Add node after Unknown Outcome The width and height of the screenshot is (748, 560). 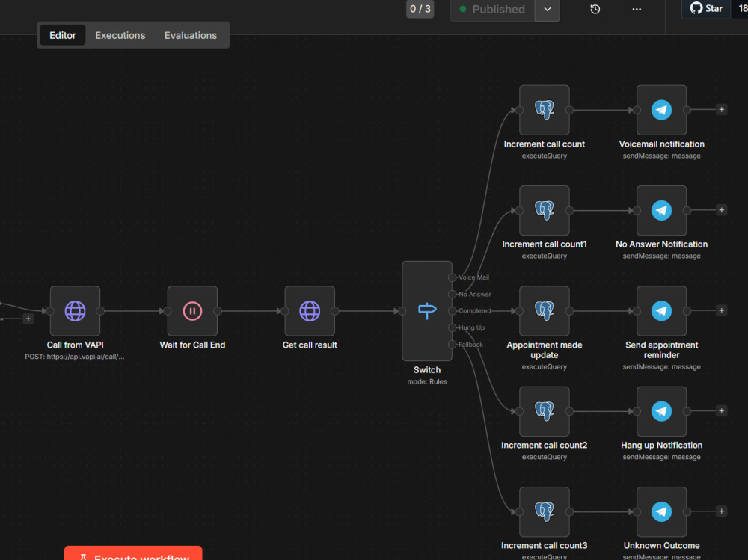pos(721,511)
